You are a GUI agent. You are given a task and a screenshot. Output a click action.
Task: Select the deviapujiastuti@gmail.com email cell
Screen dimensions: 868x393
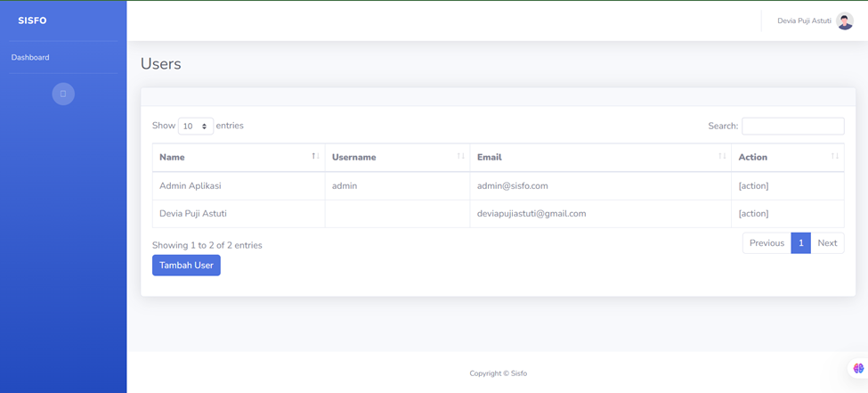click(531, 214)
